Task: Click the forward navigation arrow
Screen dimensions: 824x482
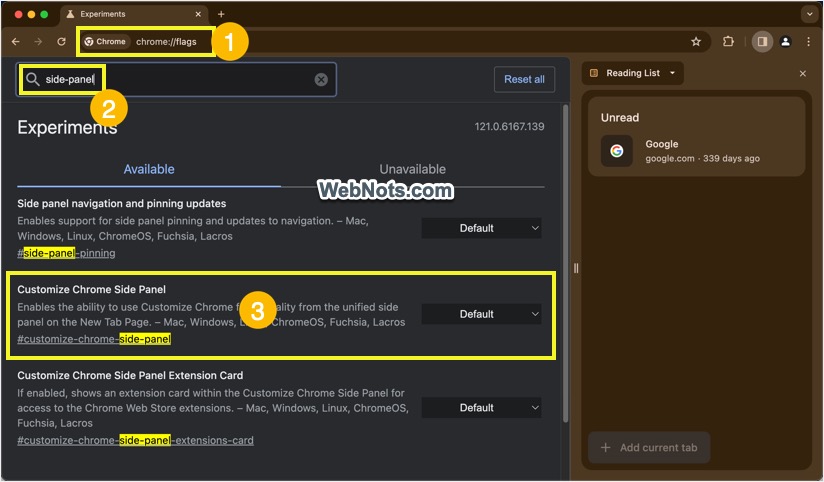Action: pos(38,42)
